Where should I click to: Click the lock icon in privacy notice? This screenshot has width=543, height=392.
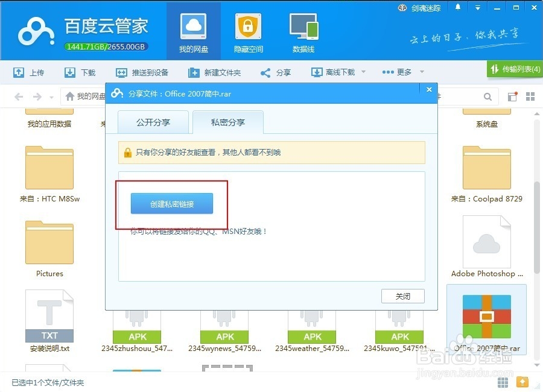tap(128, 153)
